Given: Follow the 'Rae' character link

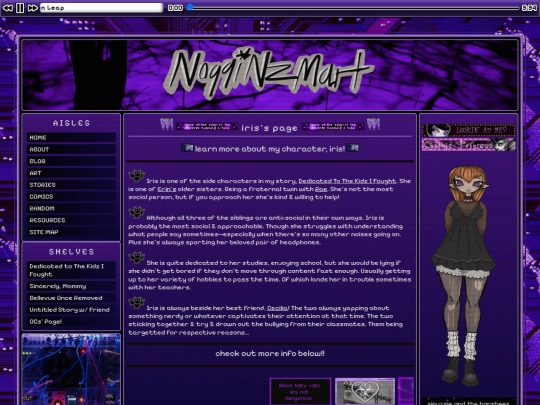Looking at the screenshot, I should point(321,189).
